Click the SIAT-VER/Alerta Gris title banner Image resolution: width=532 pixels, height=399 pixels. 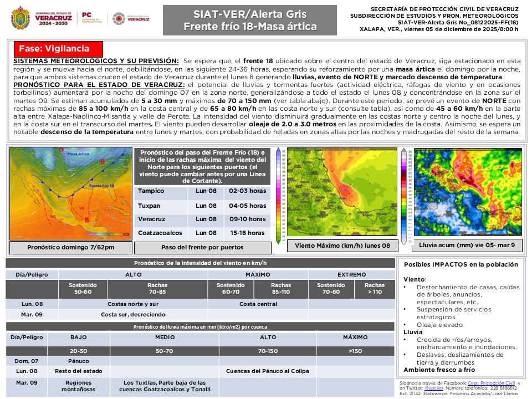(249, 21)
